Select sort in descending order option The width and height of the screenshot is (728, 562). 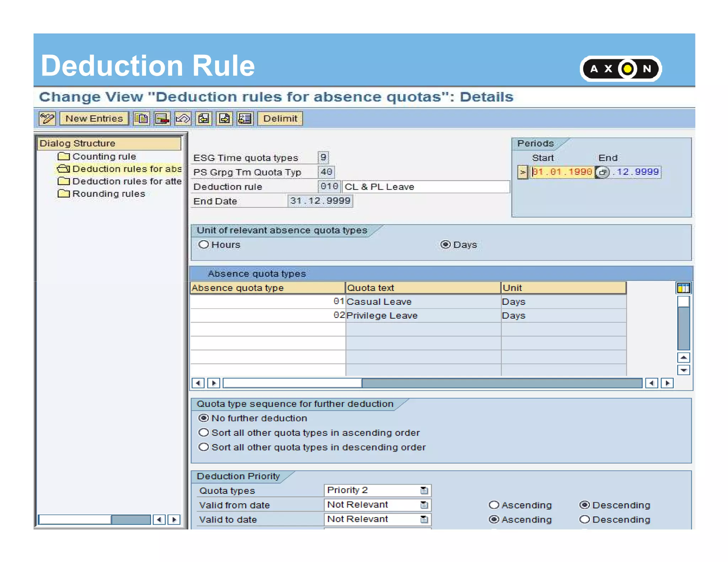[204, 447]
